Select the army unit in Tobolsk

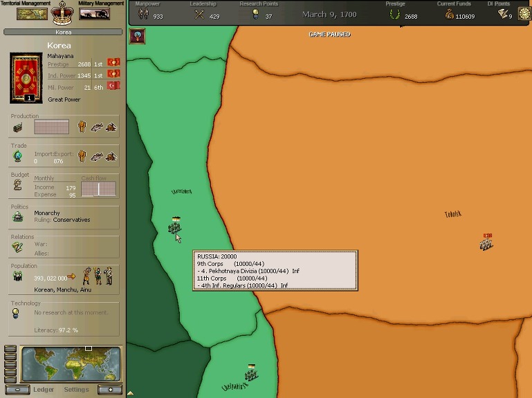coord(486,242)
